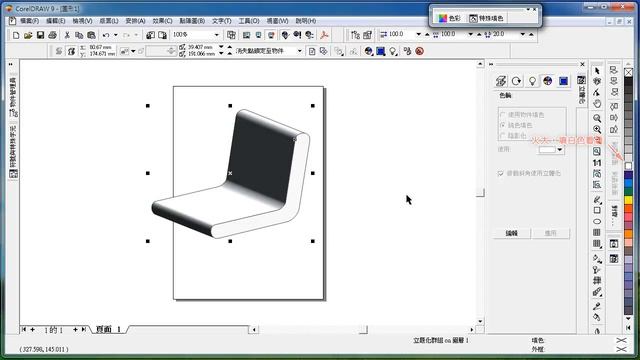Open extrude color wheel on property bar

coord(369,51)
